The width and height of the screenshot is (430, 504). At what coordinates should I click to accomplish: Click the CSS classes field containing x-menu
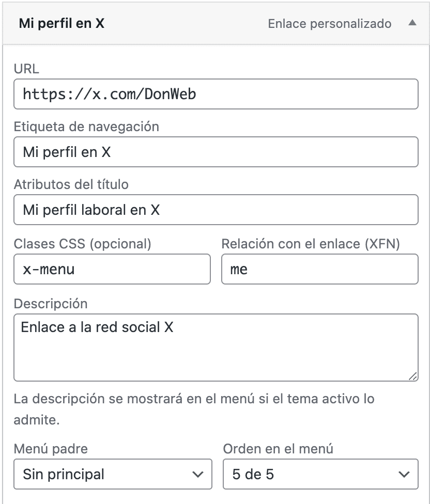point(112,269)
